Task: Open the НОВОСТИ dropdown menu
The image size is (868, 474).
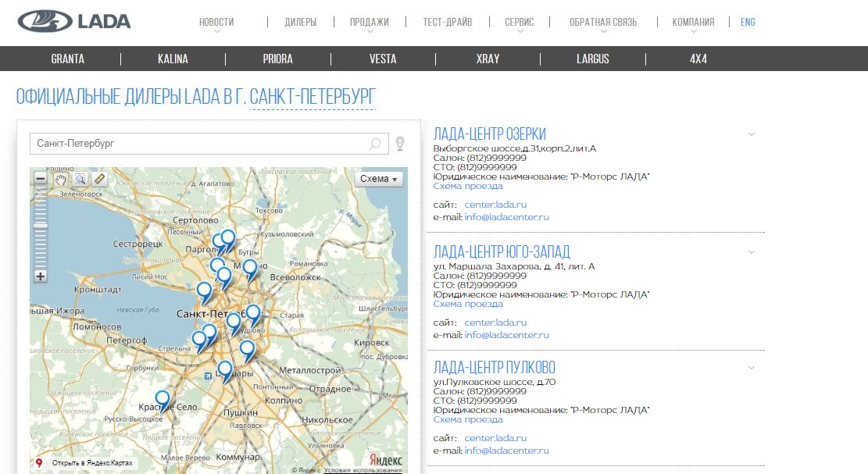Action: pyautogui.click(x=216, y=23)
